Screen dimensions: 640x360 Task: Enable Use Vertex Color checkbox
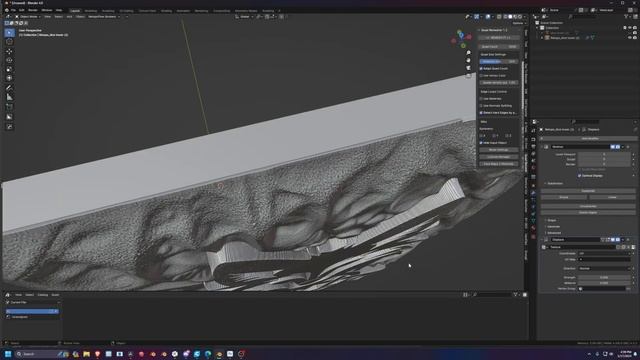[481, 76]
